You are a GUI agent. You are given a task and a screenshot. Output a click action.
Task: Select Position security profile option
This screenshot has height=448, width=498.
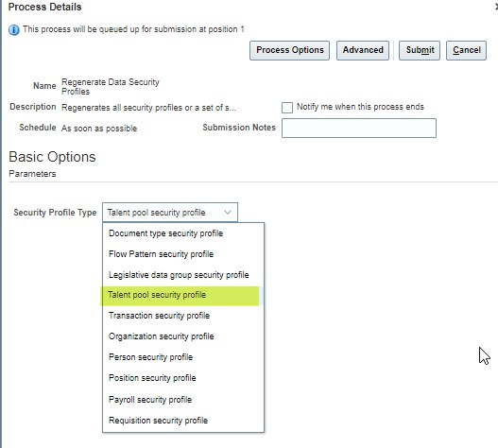pos(183,378)
